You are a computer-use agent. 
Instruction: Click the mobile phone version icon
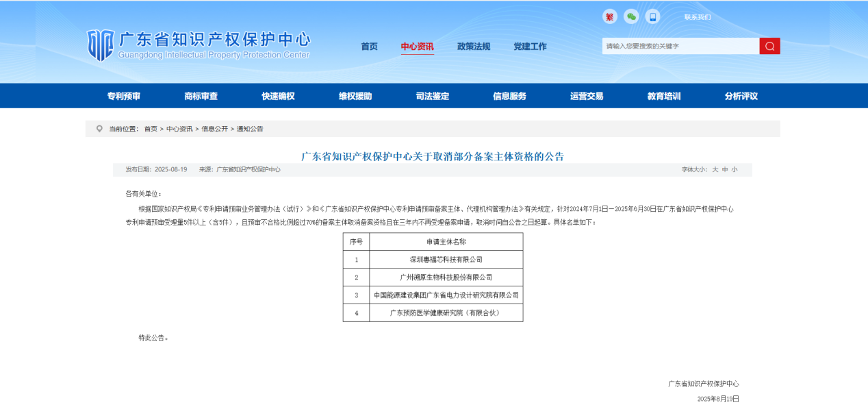[652, 17]
